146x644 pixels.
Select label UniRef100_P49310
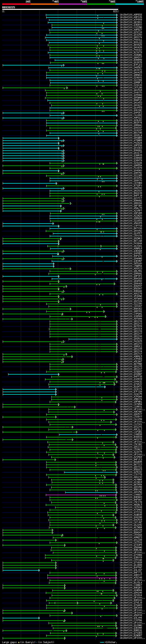[131, 50]
